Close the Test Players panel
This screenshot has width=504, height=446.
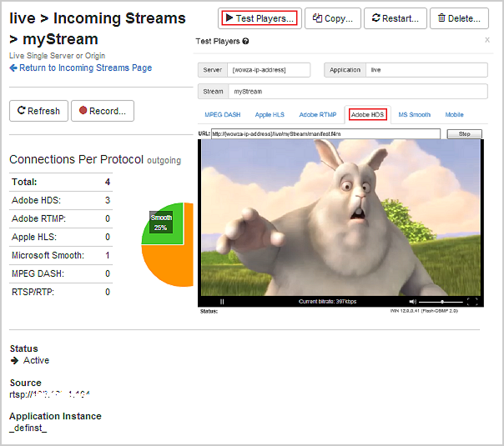(487, 40)
